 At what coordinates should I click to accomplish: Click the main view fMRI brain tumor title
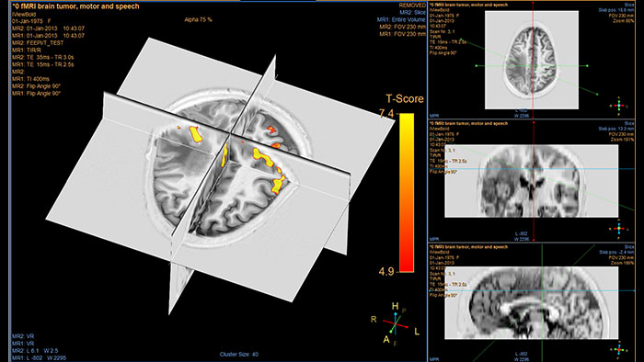point(75,6)
